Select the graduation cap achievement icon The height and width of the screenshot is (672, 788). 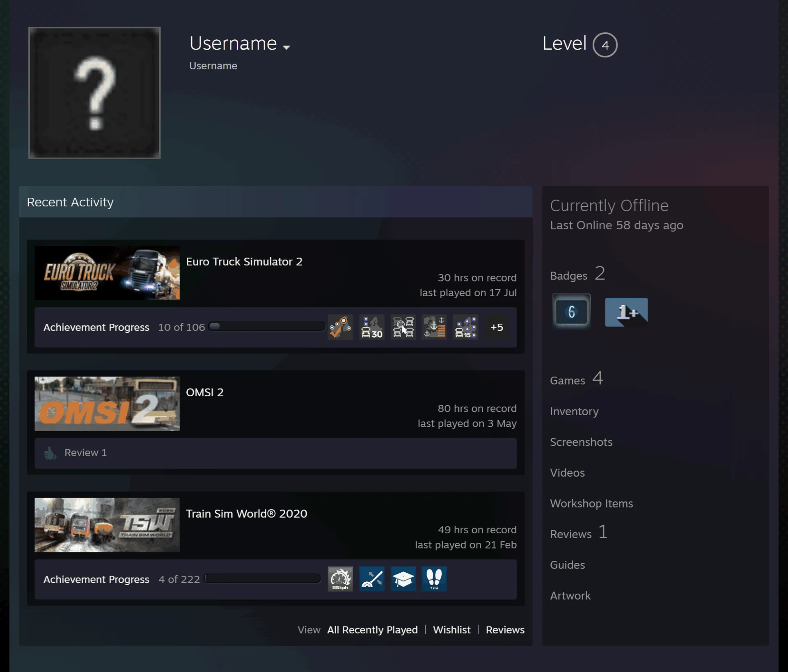pos(403,579)
